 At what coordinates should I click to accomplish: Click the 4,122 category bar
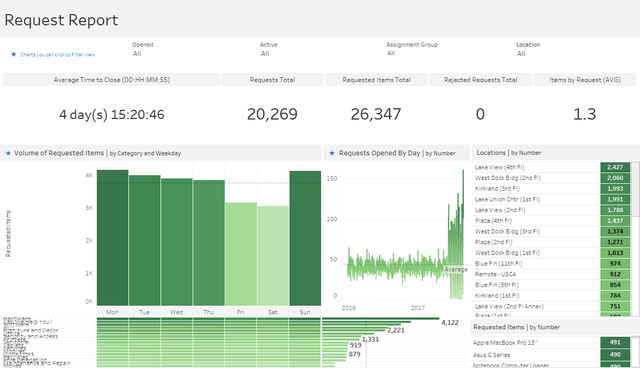(x=381, y=319)
